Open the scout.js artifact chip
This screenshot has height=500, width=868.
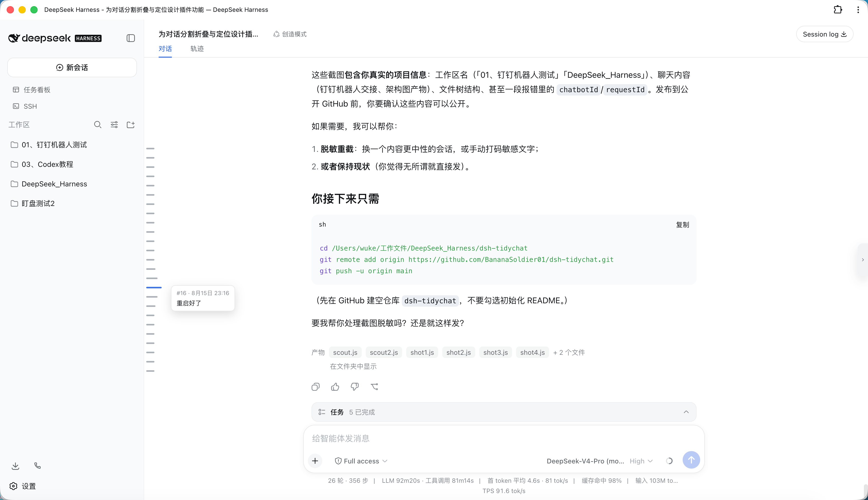(345, 352)
